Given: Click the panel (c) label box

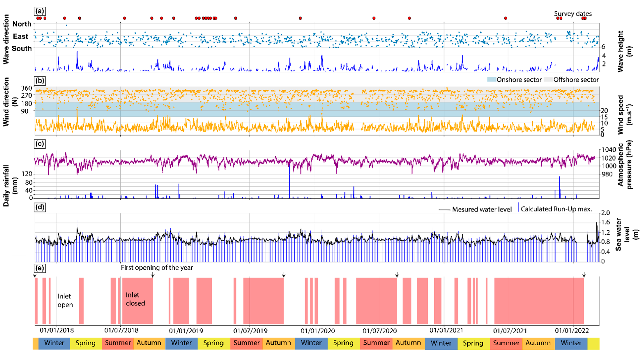Looking at the screenshot, I should (x=40, y=144).
